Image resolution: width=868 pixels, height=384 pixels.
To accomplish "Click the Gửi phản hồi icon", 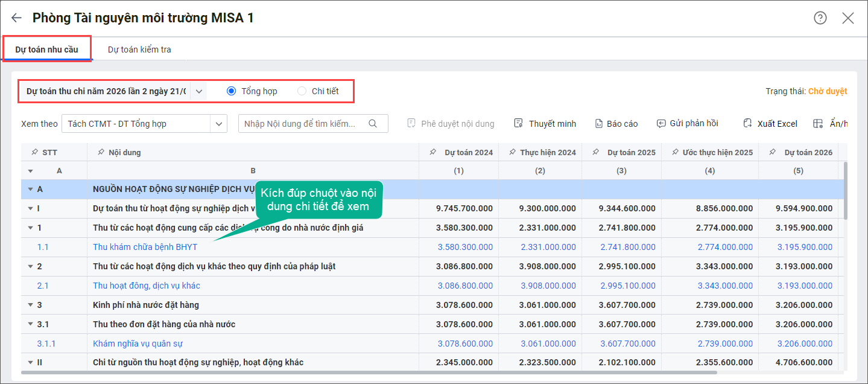I will pos(661,124).
